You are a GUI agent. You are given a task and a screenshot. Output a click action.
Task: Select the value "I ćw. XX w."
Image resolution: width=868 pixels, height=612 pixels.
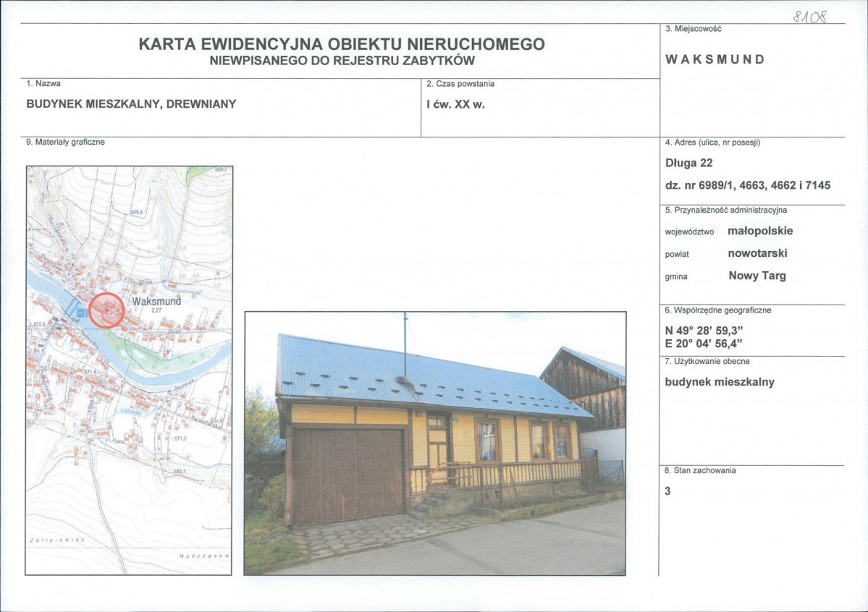[x=455, y=104]
